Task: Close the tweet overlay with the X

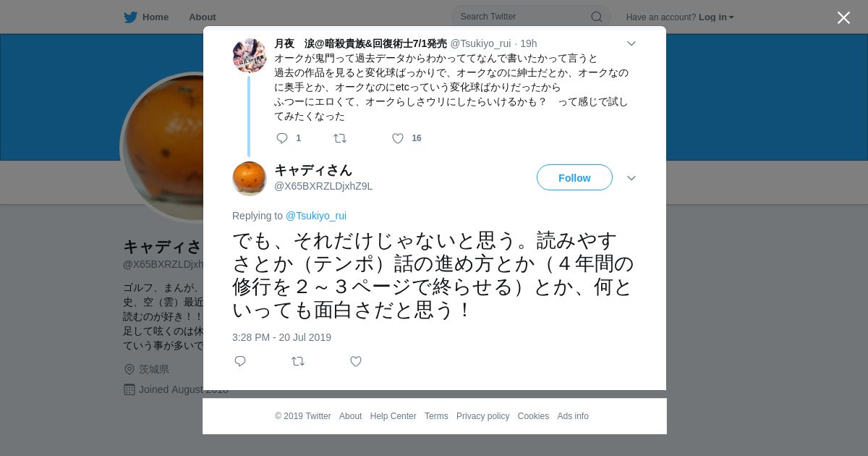Action: [843, 17]
